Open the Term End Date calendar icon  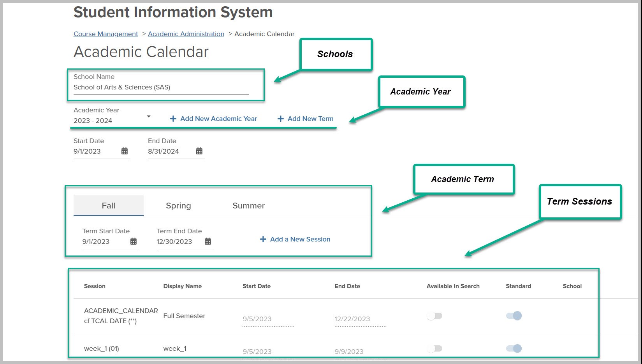[x=208, y=241]
